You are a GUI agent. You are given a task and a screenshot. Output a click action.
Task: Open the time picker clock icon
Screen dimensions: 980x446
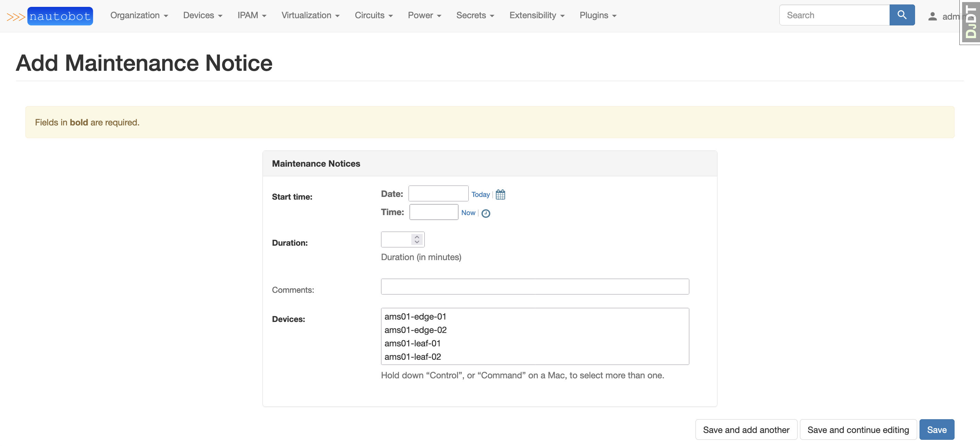click(486, 213)
